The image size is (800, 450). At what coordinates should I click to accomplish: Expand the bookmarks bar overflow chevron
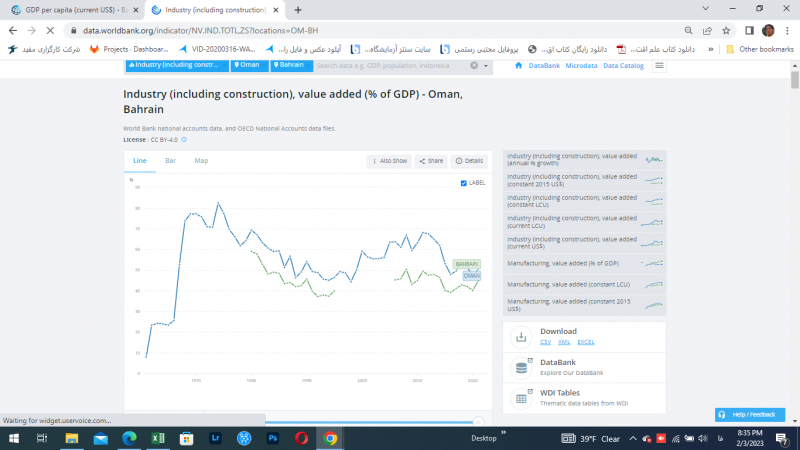[x=711, y=49]
